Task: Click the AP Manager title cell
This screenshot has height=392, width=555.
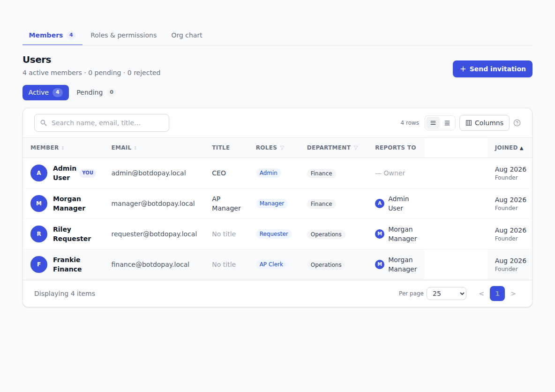Action: [226, 204]
